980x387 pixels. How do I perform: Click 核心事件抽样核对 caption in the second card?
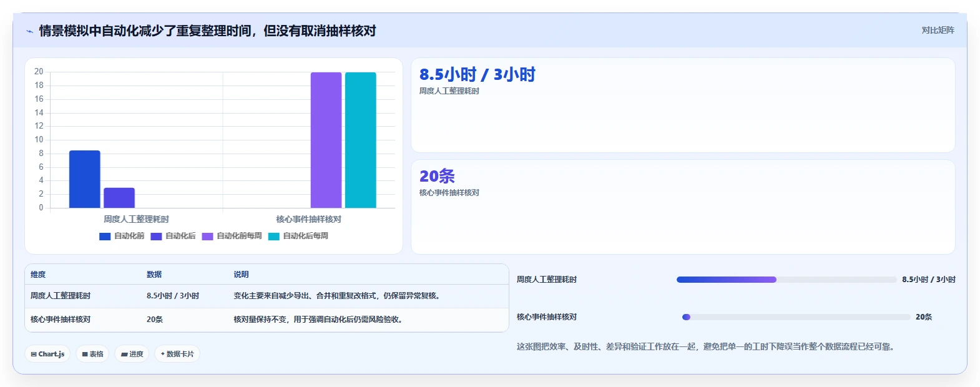coord(449,193)
